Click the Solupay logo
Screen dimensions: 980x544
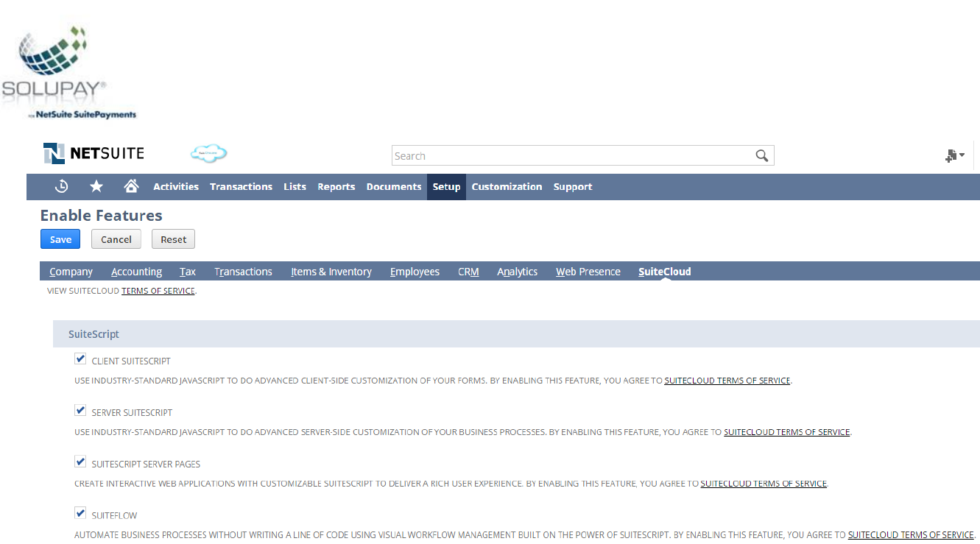[x=68, y=72]
